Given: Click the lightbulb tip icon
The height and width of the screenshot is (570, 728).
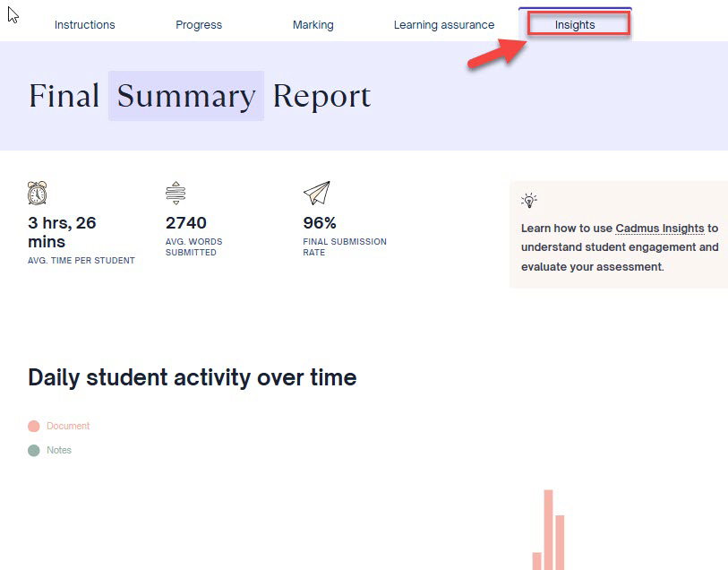Looking at the screenshot, I should point(529,200).
